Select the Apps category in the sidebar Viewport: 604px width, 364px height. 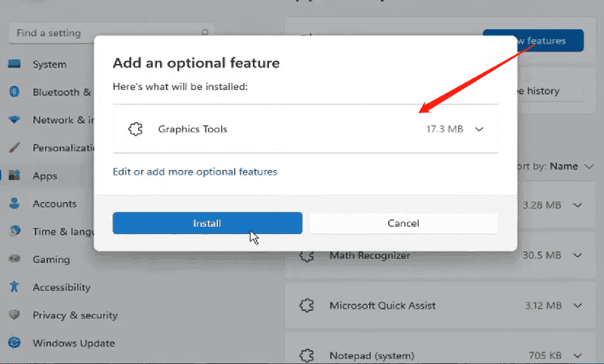44,176
